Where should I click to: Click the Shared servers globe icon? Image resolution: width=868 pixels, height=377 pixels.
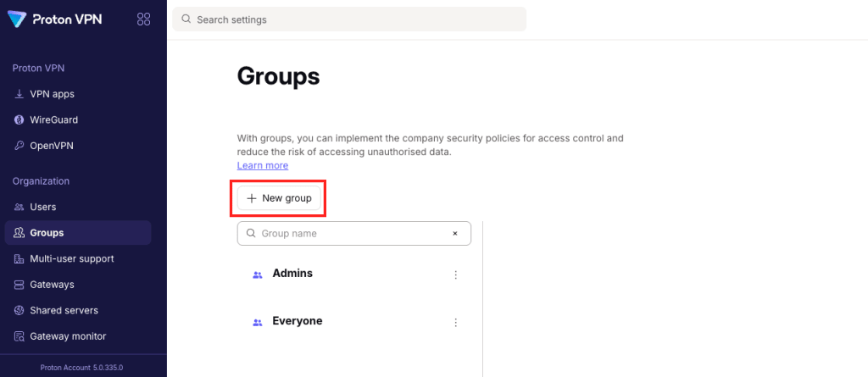coord(19,310)
